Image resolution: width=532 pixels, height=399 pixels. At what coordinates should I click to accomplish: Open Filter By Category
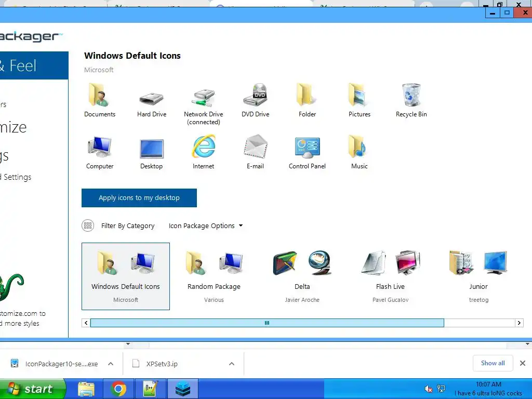[x=128, y=226]
